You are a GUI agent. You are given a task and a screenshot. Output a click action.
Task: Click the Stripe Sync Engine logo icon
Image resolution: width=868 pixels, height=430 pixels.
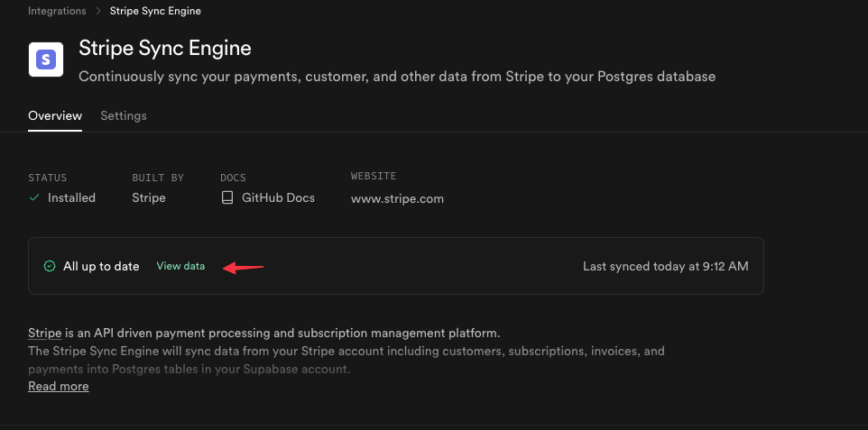(46, 59)
